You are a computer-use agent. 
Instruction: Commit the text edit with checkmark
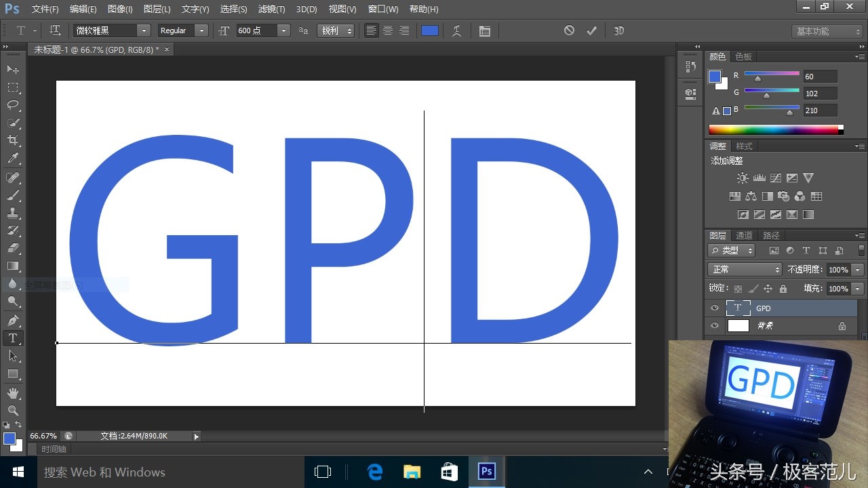(591, 30)
